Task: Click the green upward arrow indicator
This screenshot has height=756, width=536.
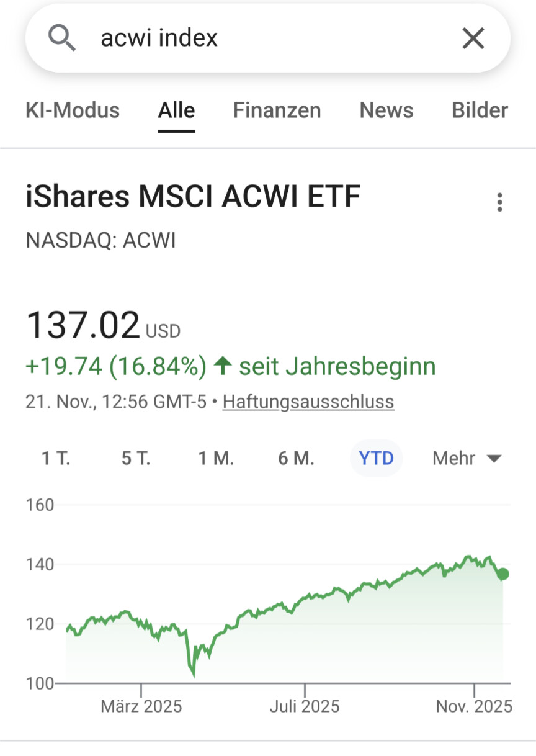Action: click(x=222, y=366)
